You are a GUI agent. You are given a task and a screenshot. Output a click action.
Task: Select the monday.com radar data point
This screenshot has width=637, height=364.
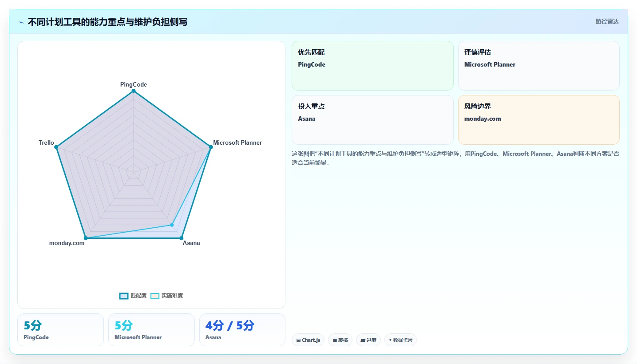pos(86,238)
